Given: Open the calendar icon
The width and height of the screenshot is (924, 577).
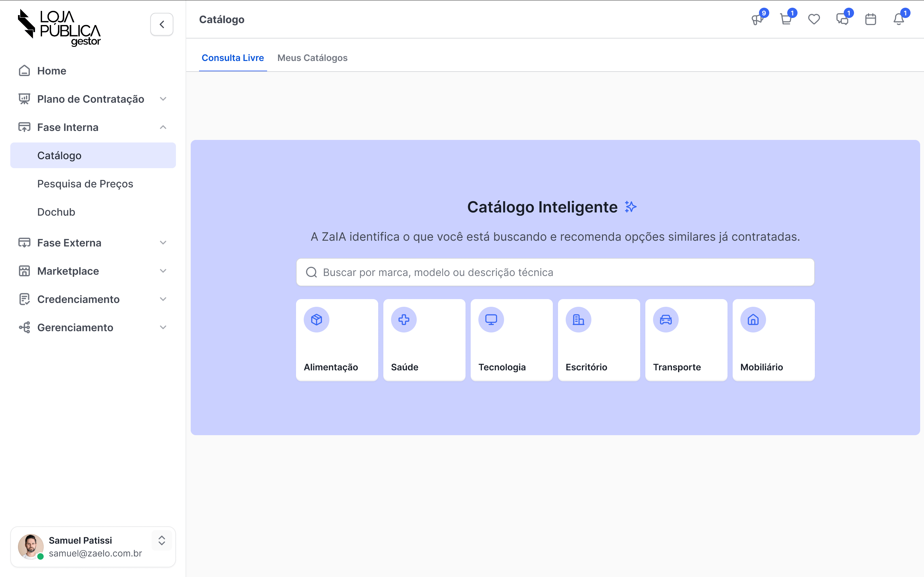Looking at the screenshot, I should point(870,20).
